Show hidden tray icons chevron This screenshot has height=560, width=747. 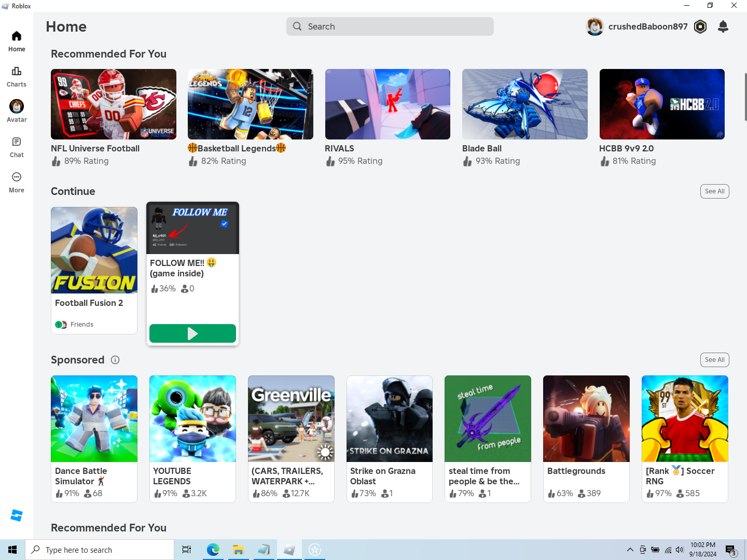pos(630,550)
